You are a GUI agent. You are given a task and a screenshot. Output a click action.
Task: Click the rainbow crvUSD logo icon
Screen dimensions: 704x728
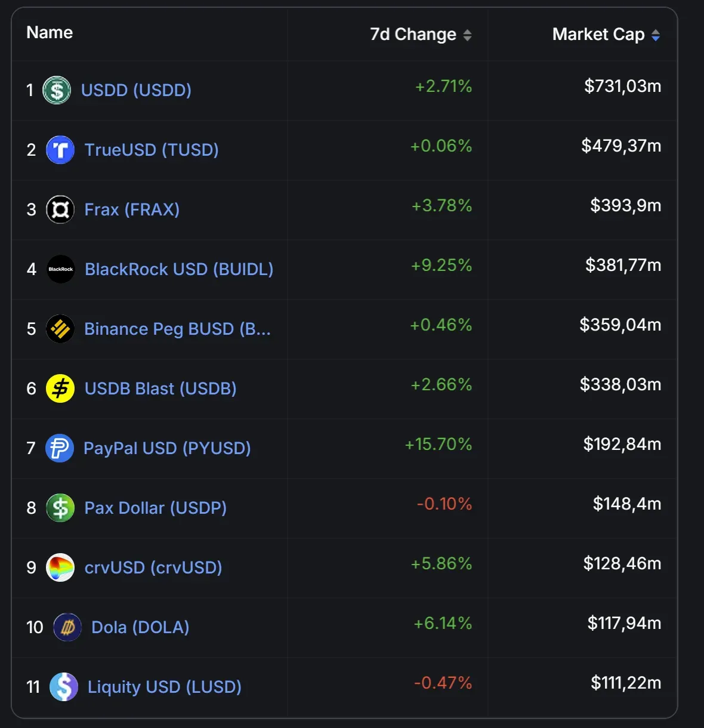click(x=60, y=567)
